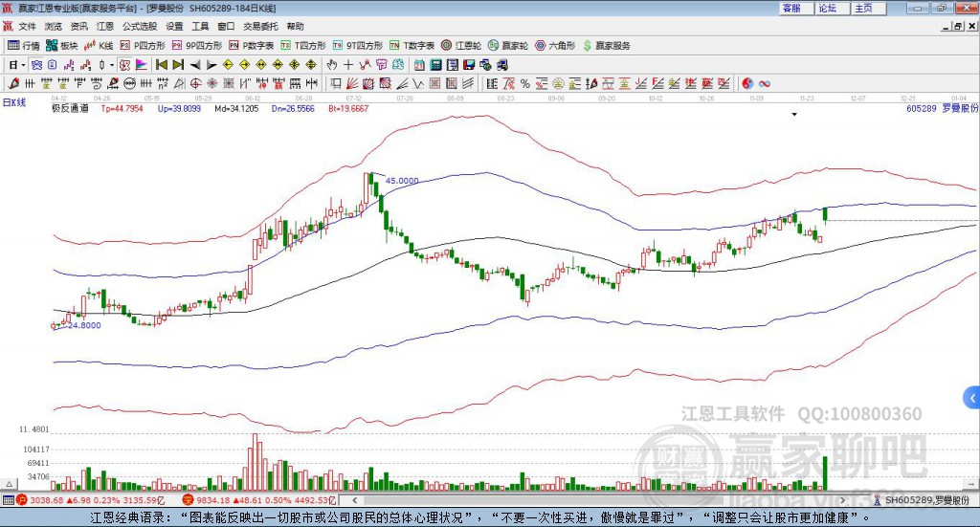
Task: Jump to first bar with skip-back icon
Action: point(161,65)
